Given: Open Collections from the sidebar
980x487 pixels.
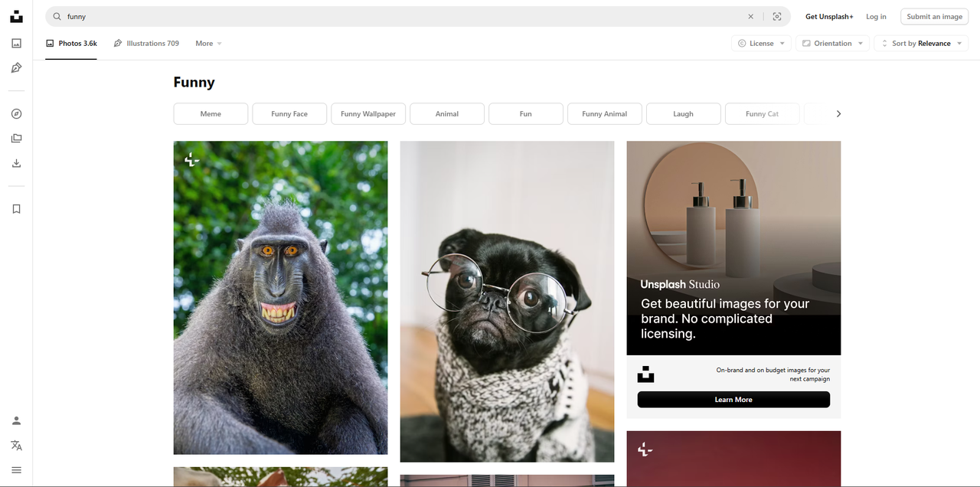Looking at the screenshot, I should click(16, 138).
